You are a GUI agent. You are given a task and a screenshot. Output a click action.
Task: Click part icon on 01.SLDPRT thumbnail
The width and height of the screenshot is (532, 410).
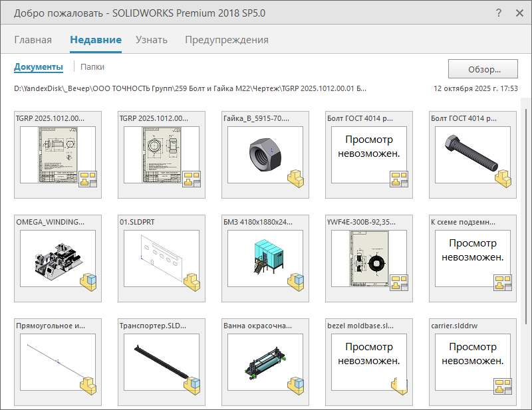[192, 282]
